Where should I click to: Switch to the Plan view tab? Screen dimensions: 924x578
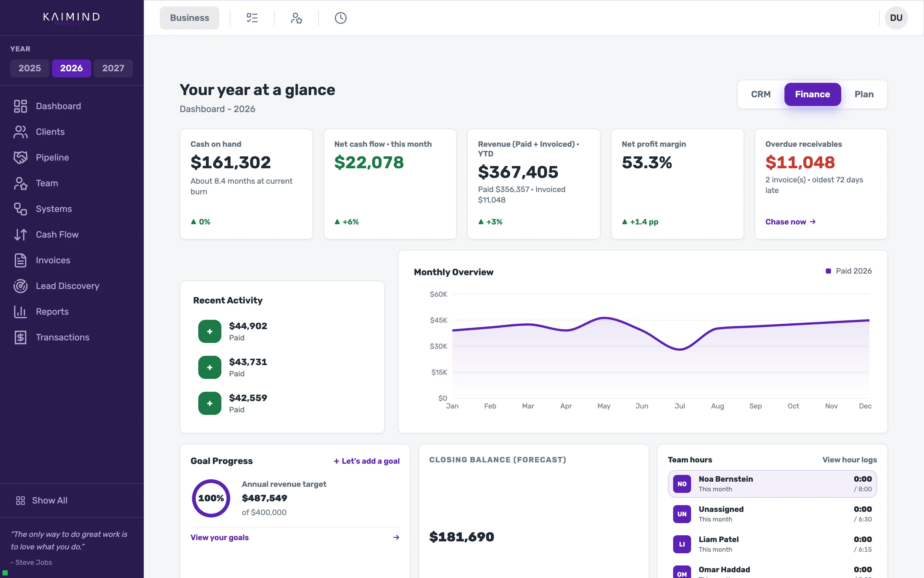(864, 94)
